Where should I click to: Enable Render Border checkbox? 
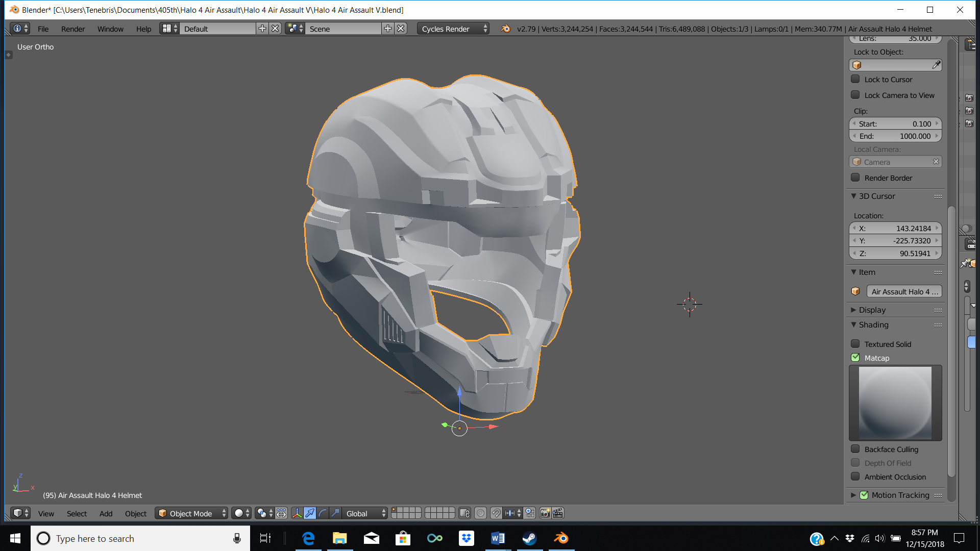tap(855, 178)
